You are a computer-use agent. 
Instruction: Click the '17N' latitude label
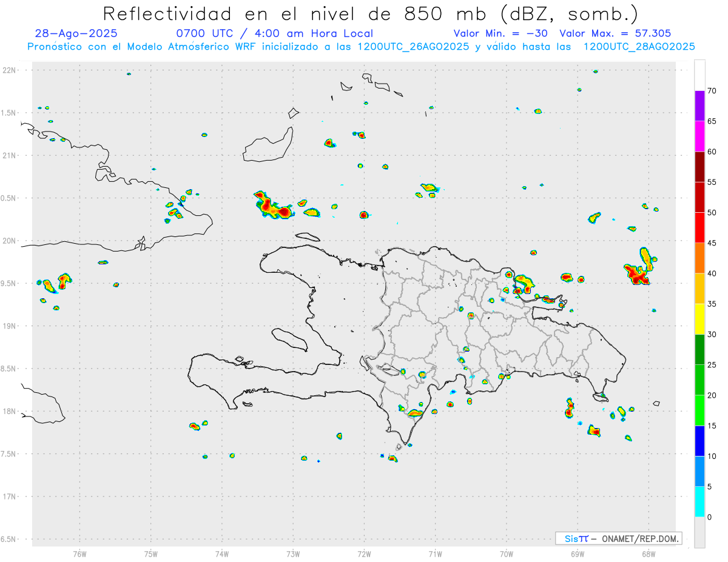9,497
